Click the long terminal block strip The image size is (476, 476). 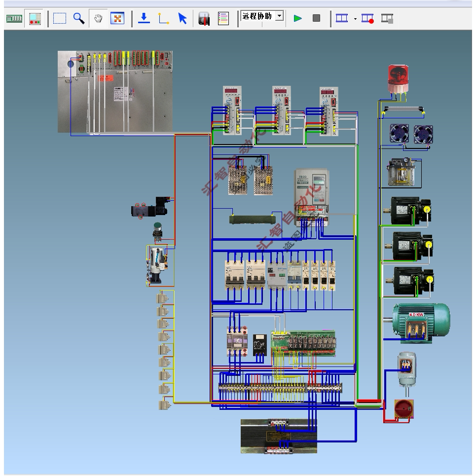point(262,388)
